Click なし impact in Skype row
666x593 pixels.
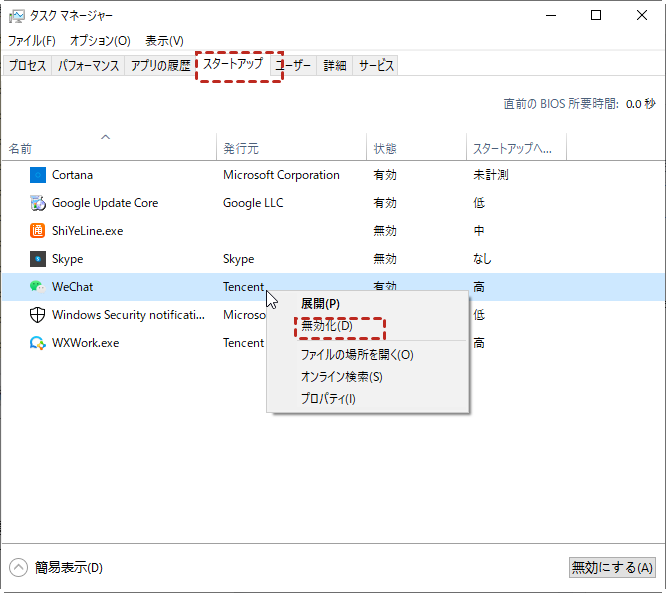coord(483,259)
